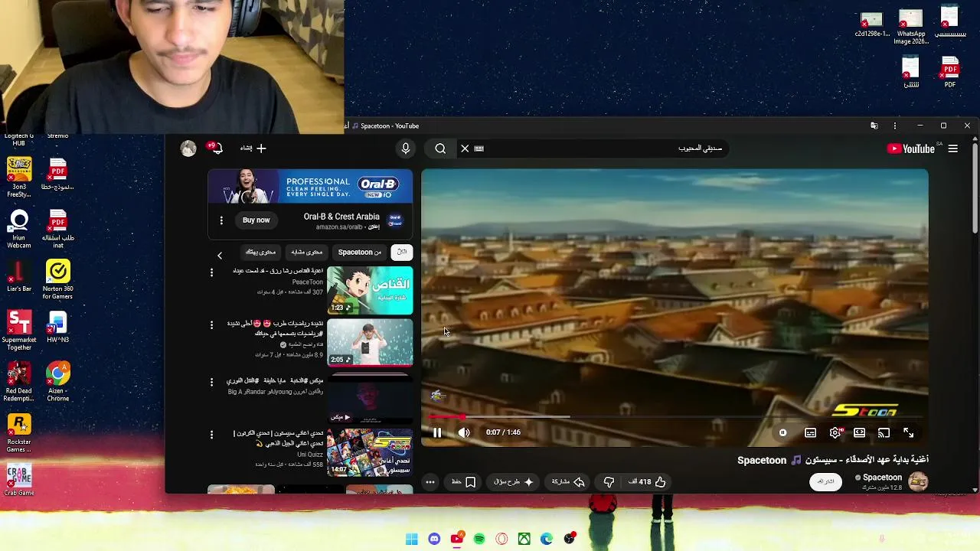
Task: Click the Uni Quizz channel name
Action: coord(310,455)
